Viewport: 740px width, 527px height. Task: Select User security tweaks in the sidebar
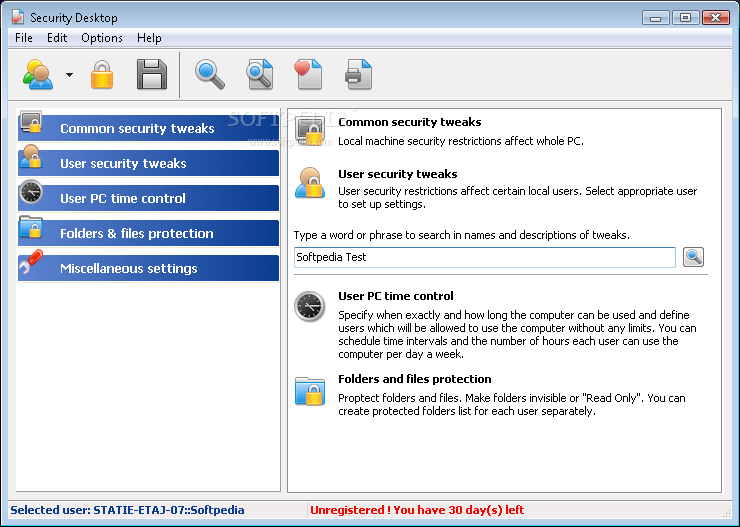tap(148, 163)
